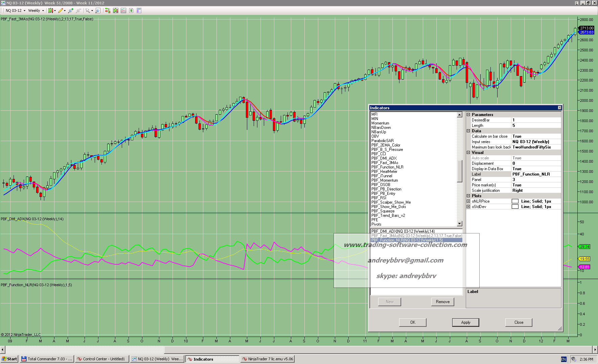Click the Remove button

442,302
